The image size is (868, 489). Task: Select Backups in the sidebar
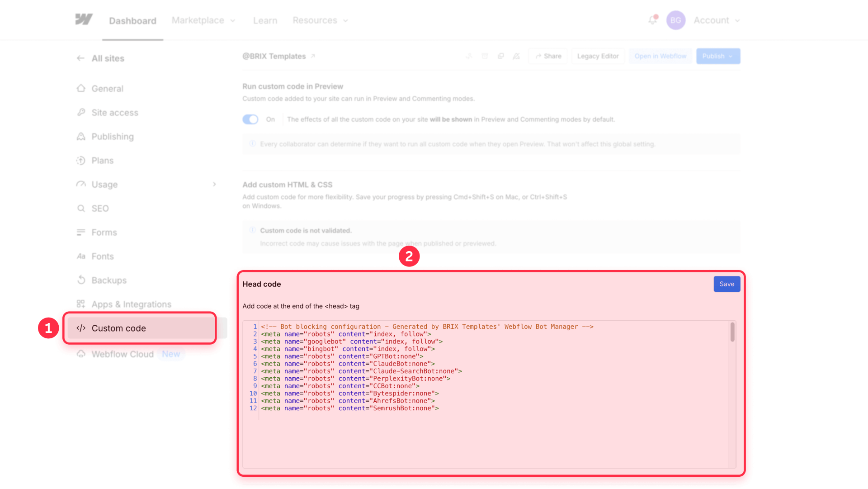pos(109,280)
